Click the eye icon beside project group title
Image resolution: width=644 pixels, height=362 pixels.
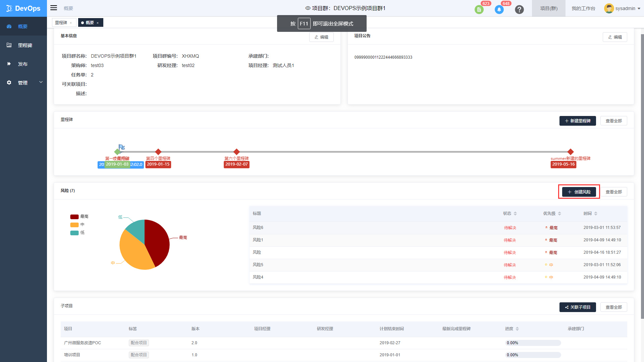308,8
